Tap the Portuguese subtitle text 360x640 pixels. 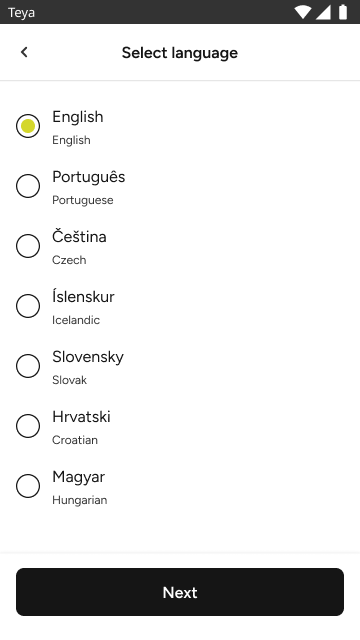coord(83,200)
